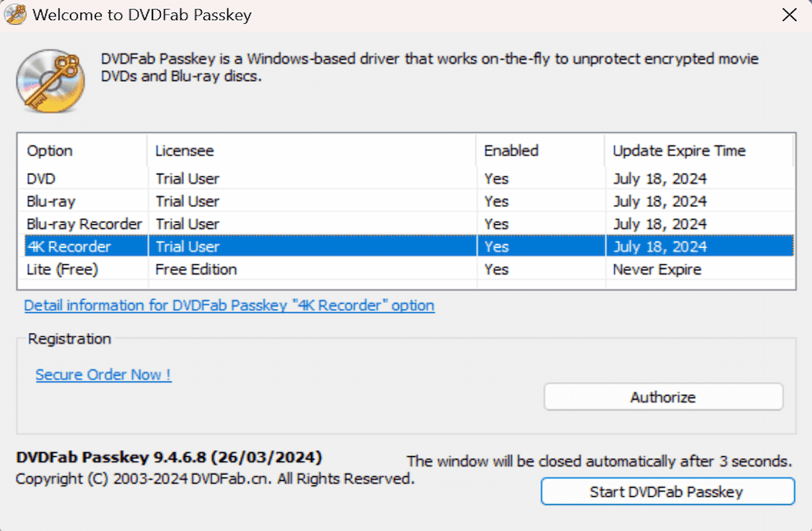Click July 18, 2024 in Blu-ray Recorder row

coord(660,224)
